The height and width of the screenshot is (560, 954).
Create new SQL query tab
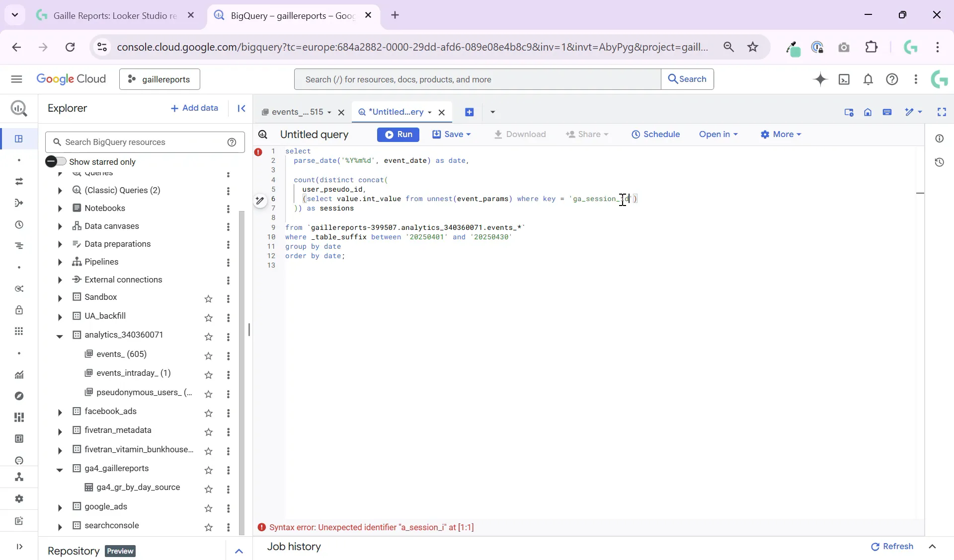(x=469, y=112)
